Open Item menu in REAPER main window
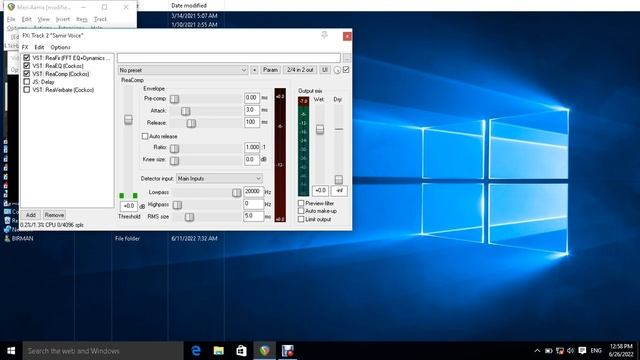The height and width of the screenshot is (360, 640). (x=82, y=19)
